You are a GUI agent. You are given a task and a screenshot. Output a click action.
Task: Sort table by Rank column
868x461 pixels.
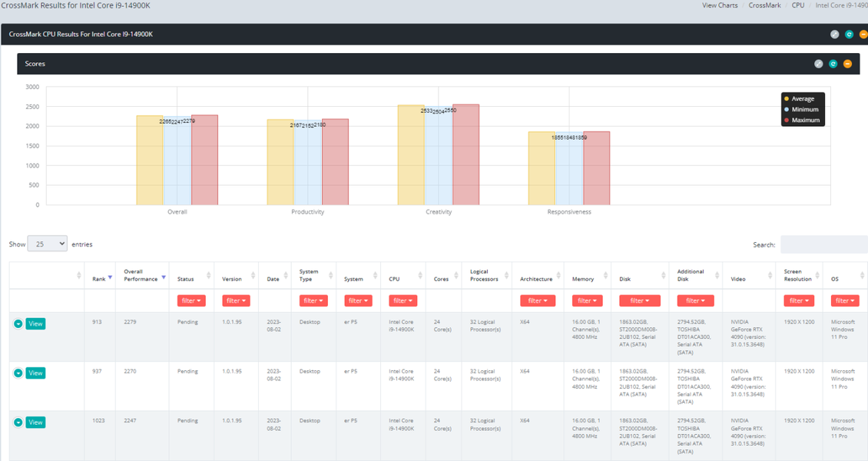100,276
